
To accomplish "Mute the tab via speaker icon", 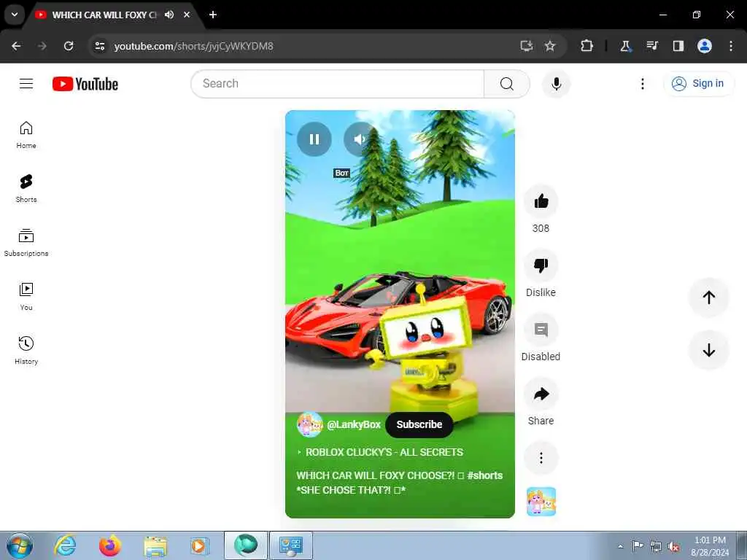I will [169, 15].
